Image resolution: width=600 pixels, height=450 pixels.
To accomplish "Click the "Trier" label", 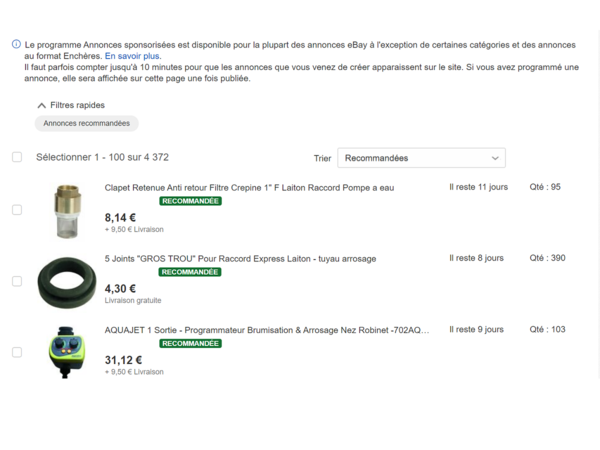I will (x=322, y=158).
